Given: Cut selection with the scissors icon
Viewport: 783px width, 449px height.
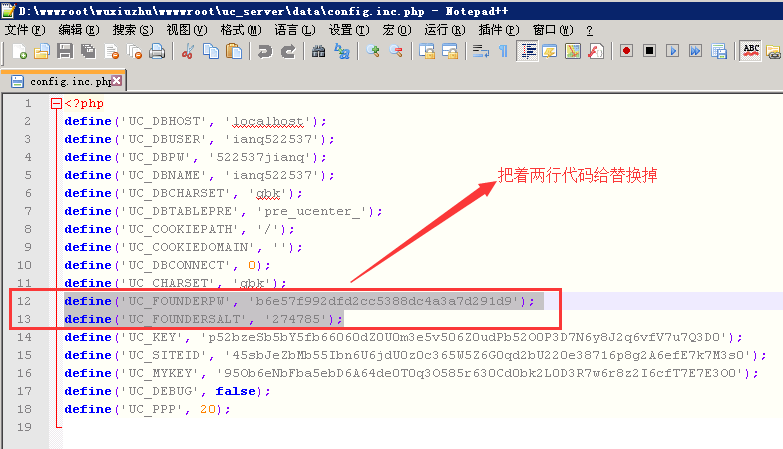Looking at the screenshot, I should click(188, 51).
